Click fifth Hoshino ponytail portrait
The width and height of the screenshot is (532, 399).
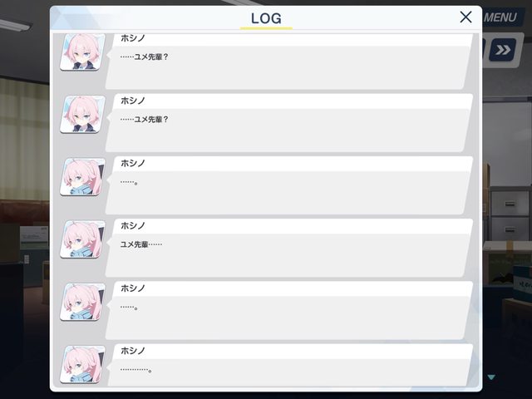click(82, 302)
